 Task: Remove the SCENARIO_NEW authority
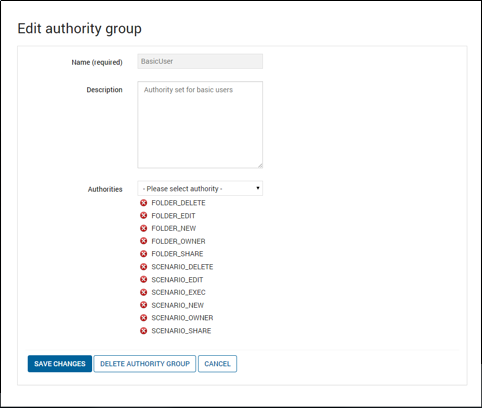coord(143,305)
